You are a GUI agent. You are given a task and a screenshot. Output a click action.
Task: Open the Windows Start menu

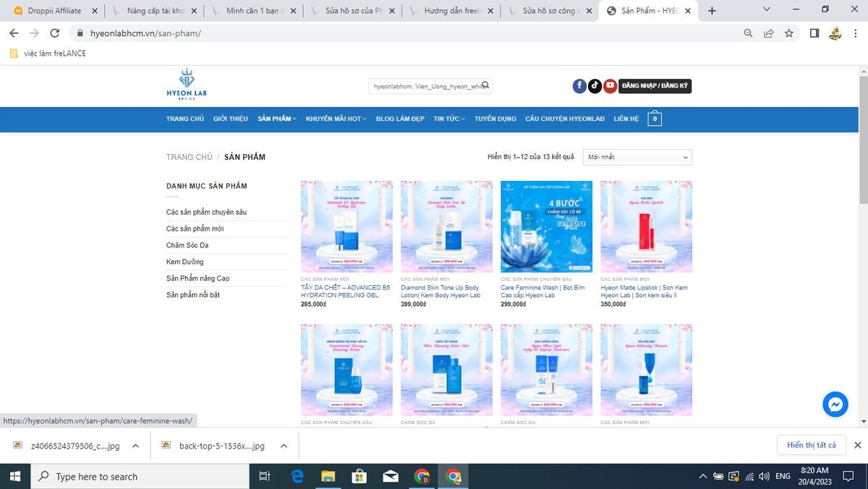(x=14, y=476)
